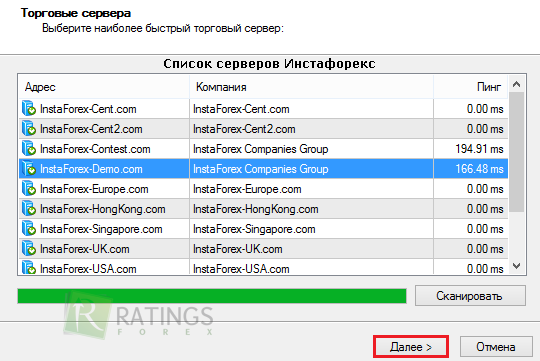
Task: Click ping value 194.91 ms
Action: [x=479, y=149]
